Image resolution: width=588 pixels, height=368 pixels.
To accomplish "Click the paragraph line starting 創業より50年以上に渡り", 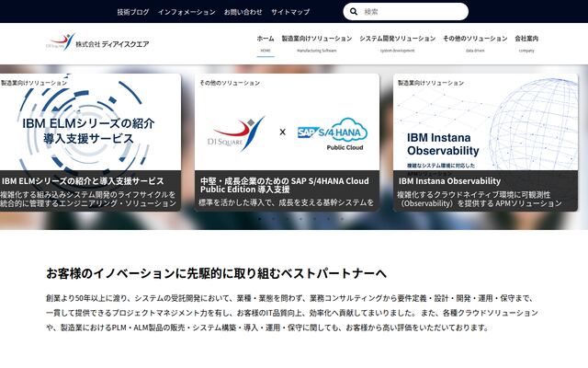I will 289,298.
